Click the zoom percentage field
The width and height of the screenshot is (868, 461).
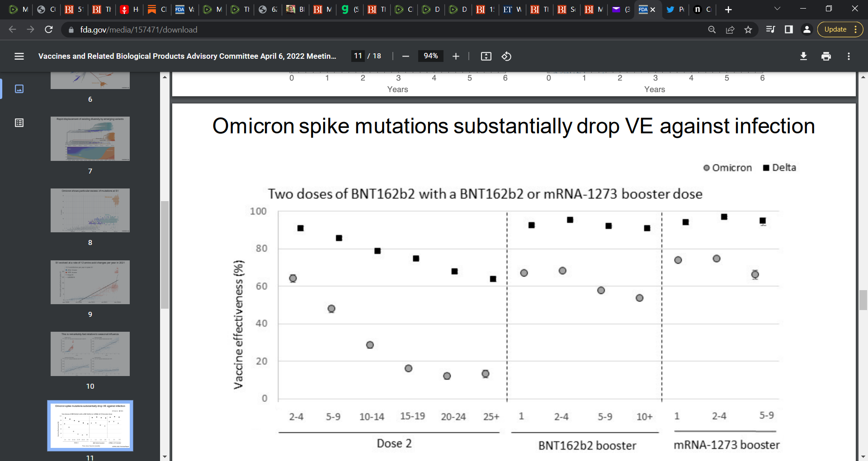click(430, 56)
